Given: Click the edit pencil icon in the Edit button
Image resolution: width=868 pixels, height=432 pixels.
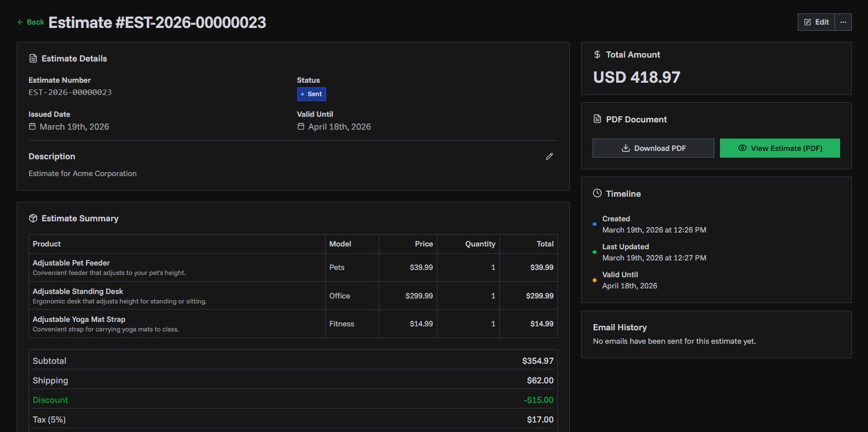Looking at the screenshot, I should (x=808, y=22).
